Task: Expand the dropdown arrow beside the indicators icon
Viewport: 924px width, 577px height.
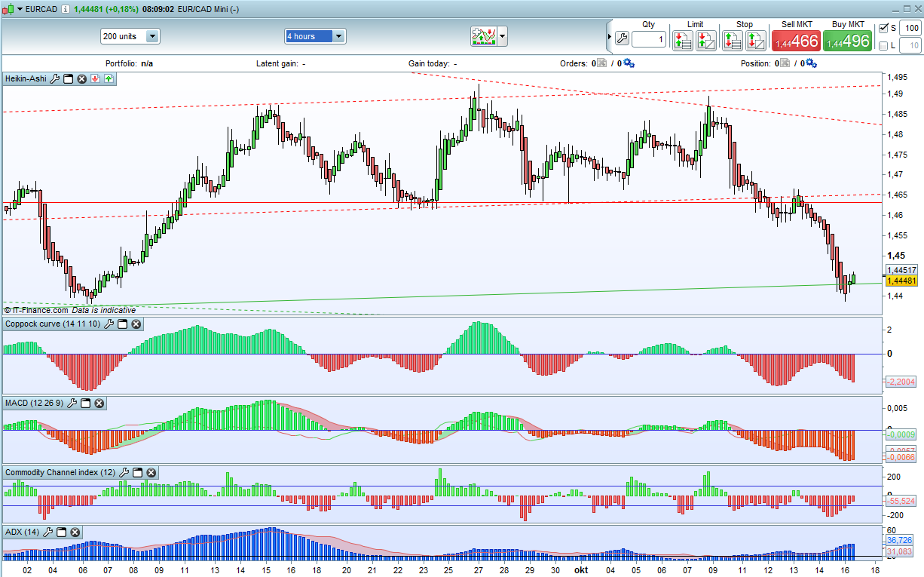Action: pos(503,35)
